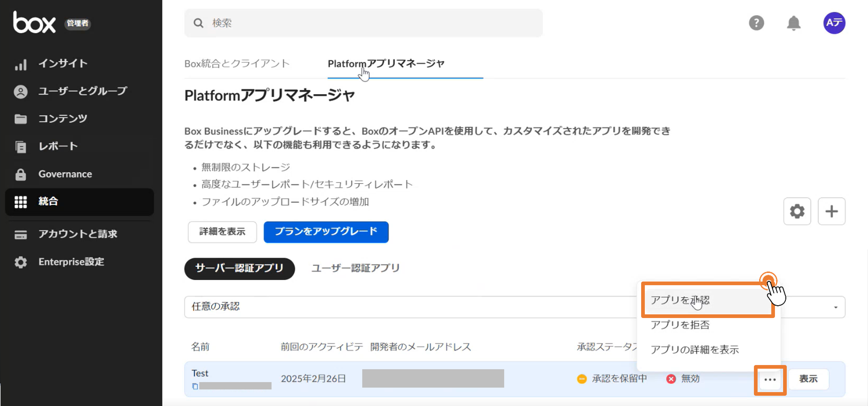Click the プランをアップグレード button
Image resolution: width=868 pixels, height=406 pixels.
pyautogui.click(x=326, y=232)
